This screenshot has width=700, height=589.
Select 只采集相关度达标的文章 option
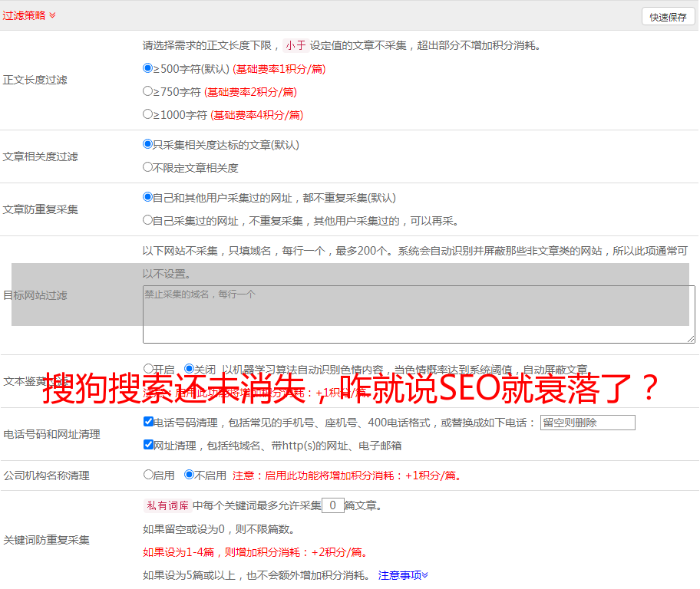(148, 144)
